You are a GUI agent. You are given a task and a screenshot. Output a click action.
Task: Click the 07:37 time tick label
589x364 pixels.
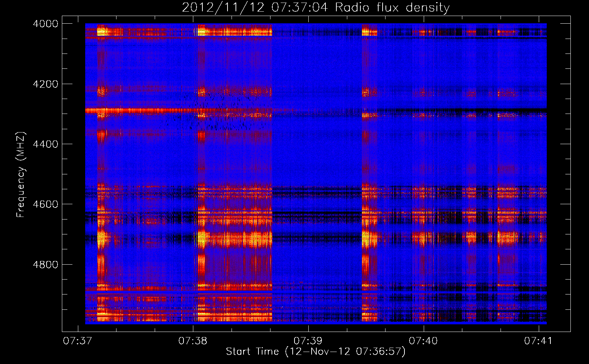pyautogui.click(x=77, y=341)
